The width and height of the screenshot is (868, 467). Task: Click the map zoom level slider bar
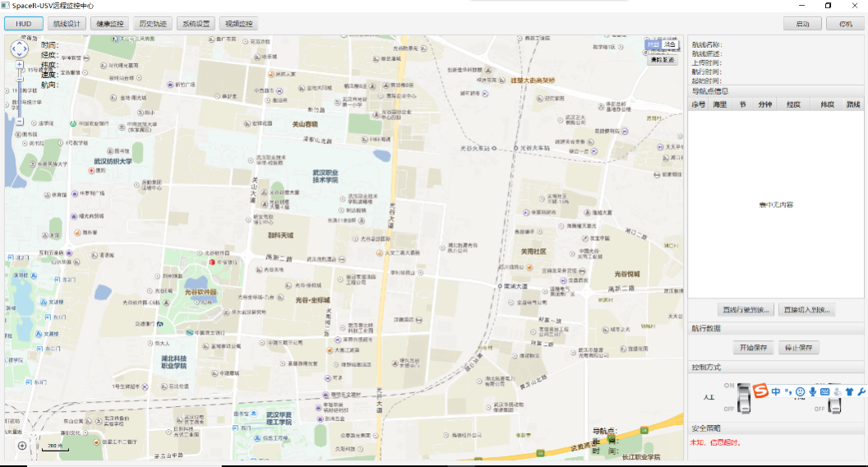[x=20, y=93]
